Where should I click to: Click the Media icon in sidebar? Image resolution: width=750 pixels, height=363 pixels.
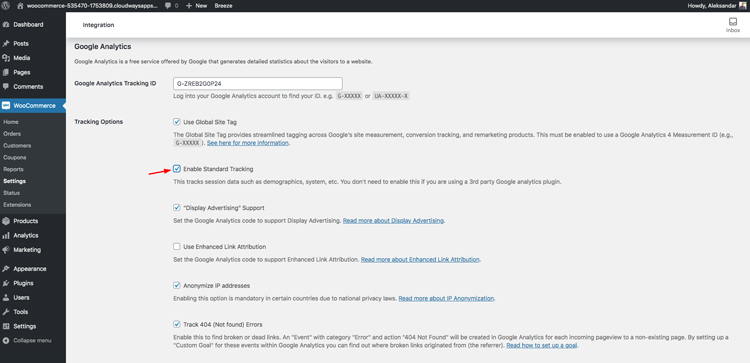[6, 58]
